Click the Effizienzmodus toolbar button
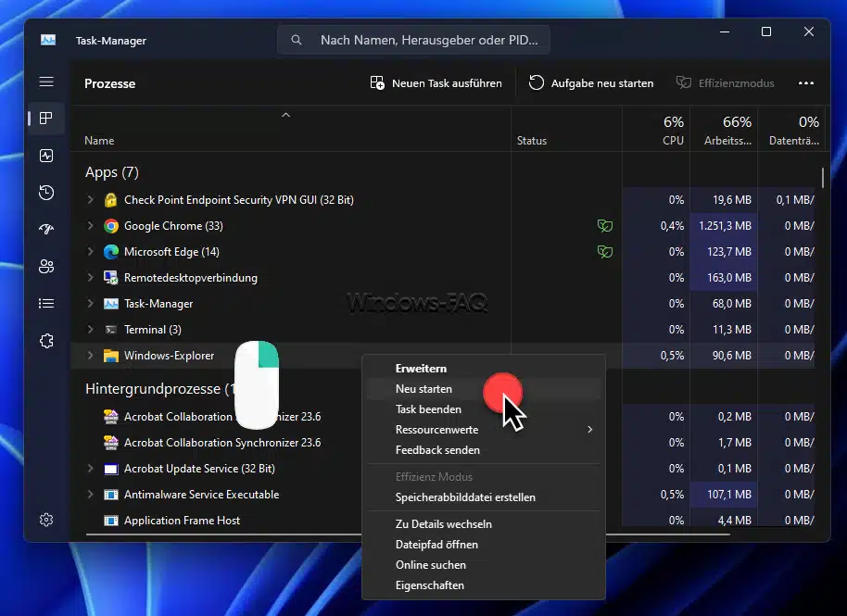This screenshot has width=847, height=616. 725,83
